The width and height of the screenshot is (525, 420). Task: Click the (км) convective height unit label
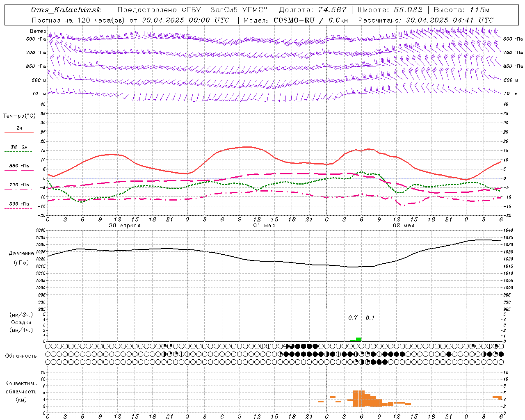(x=21, y=399)
